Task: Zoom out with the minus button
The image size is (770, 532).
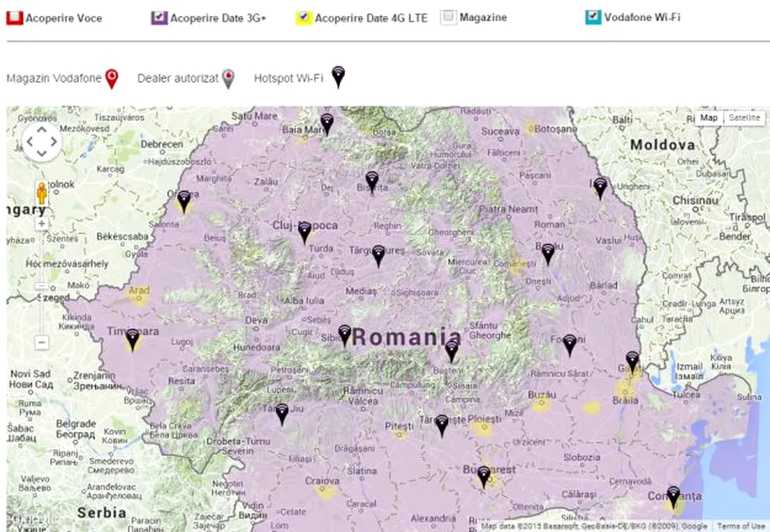Action: click(x=42, y=342)
